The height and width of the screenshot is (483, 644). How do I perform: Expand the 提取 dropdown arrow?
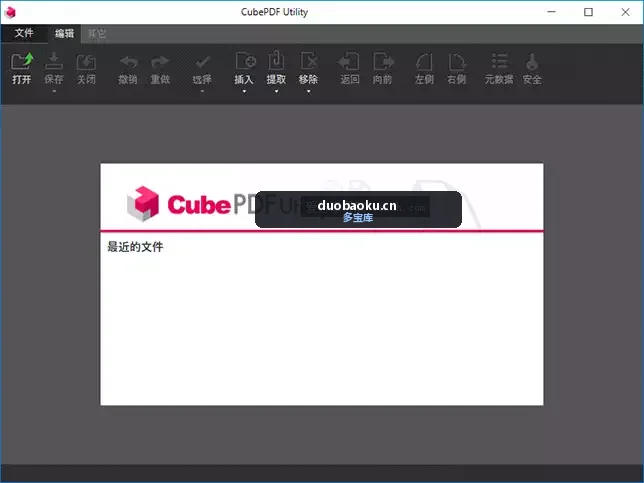coord(276,91)
